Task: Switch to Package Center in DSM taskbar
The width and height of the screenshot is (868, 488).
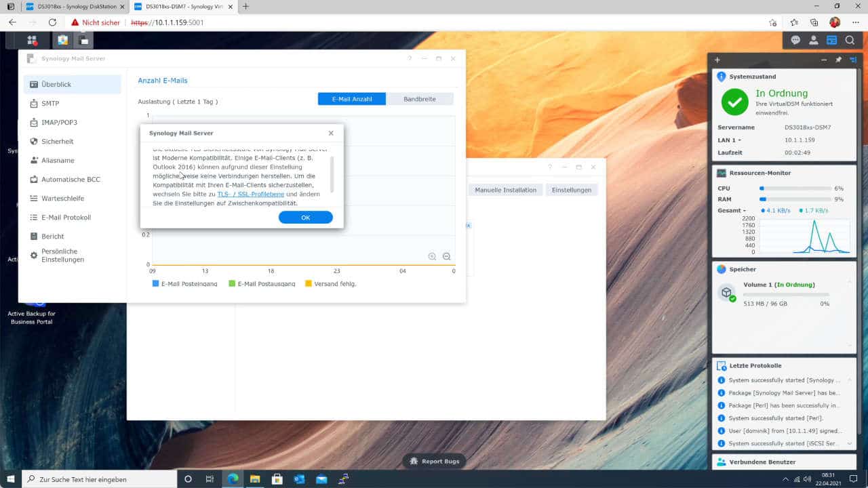Action: tap(62, 40)
